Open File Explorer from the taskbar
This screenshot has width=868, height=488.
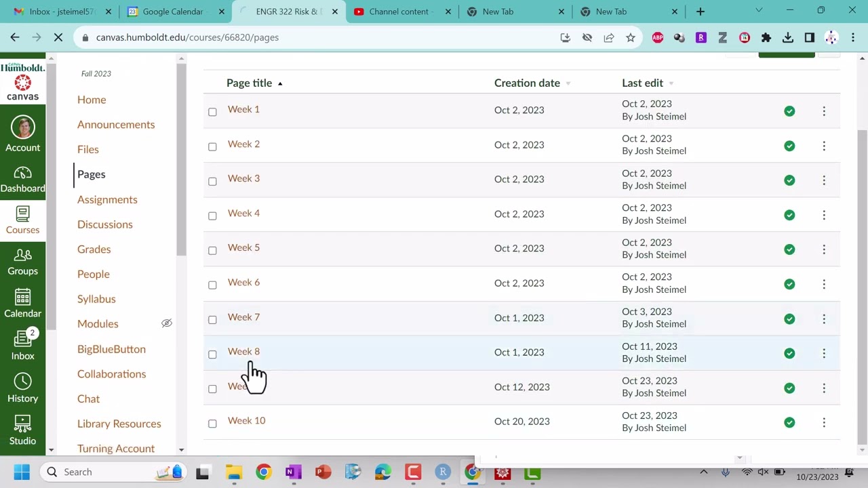234,472
